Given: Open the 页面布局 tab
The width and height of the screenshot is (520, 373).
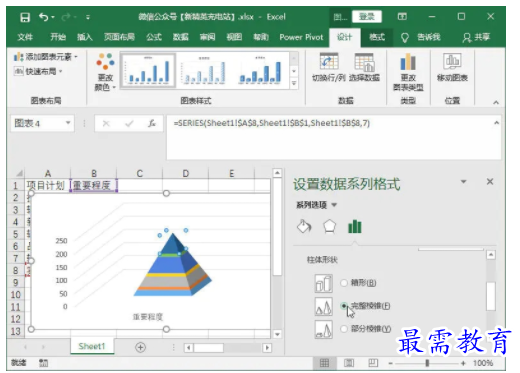Looking at the screenshot, I should pos(119,37).
